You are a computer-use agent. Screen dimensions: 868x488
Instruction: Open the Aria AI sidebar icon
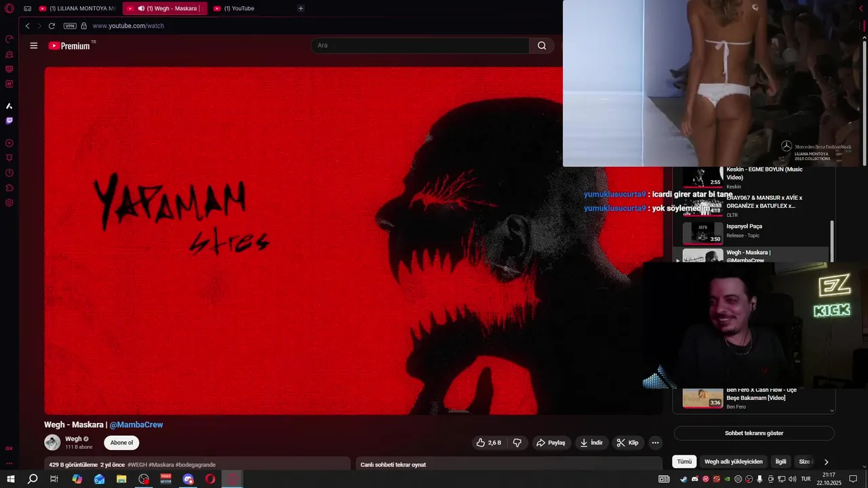pyautogui.click(x=9, y=106)
